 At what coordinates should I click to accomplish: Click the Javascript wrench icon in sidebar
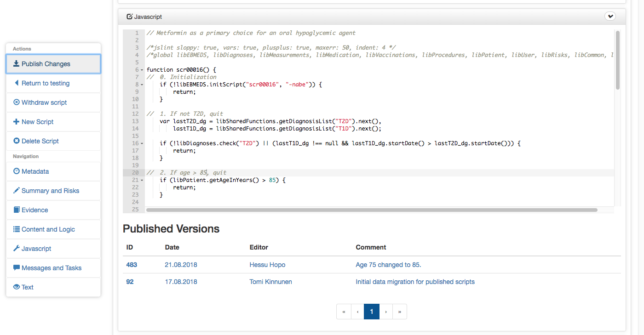click(17, 249)
